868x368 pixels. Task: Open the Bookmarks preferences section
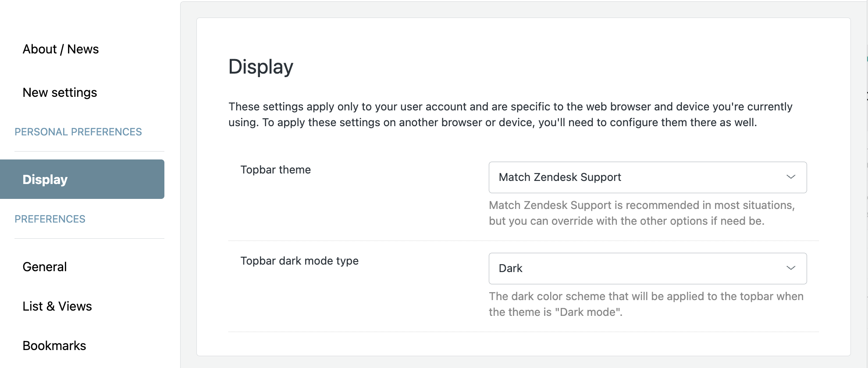tap(54, 346)
